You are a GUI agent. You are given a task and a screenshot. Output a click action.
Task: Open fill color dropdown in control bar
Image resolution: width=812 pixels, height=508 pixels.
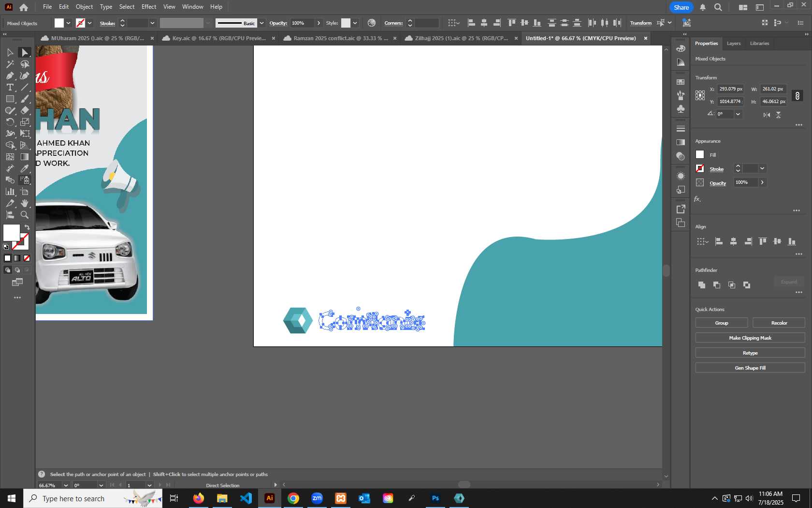(68, 23)
